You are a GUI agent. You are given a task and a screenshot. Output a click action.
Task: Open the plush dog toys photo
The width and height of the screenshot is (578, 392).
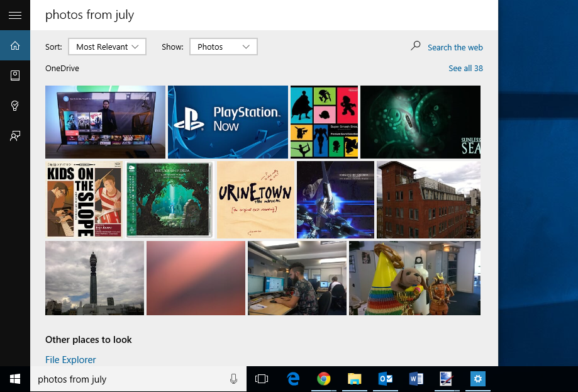(x=414, y=278)
